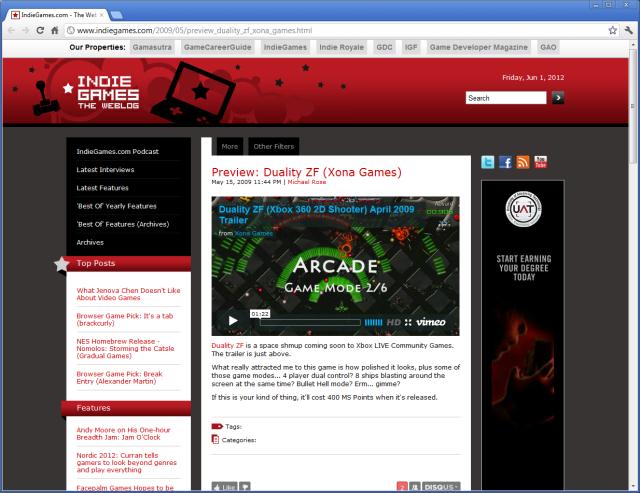The image size is (640, 493).
Task: Click the Duality ZF link in article text
Action: (227, 345)
